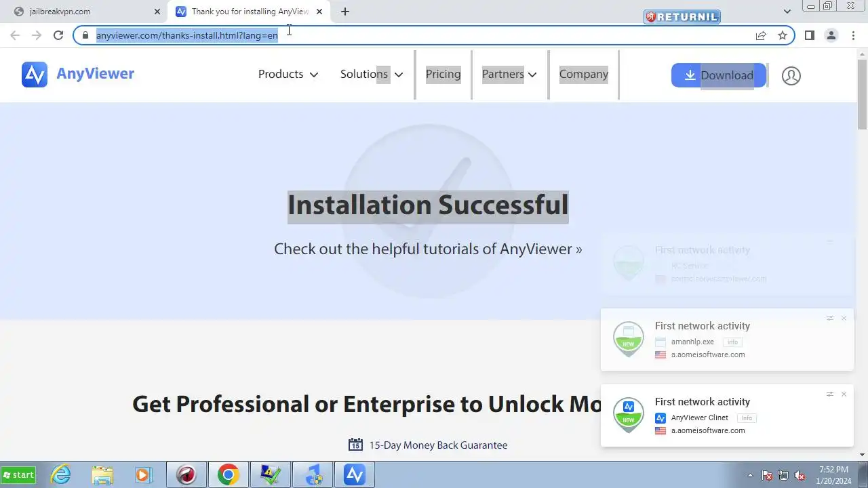Open Windows Explorer folder in the taskbar

102,475
